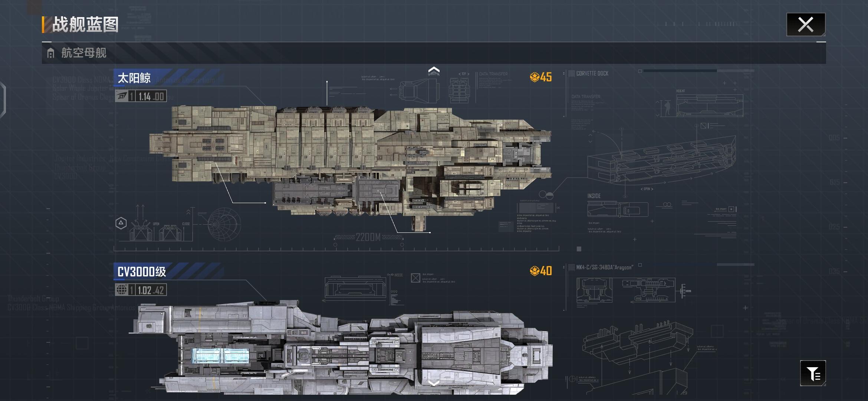Click the globe emblem under CV3000级

[121, 290]
